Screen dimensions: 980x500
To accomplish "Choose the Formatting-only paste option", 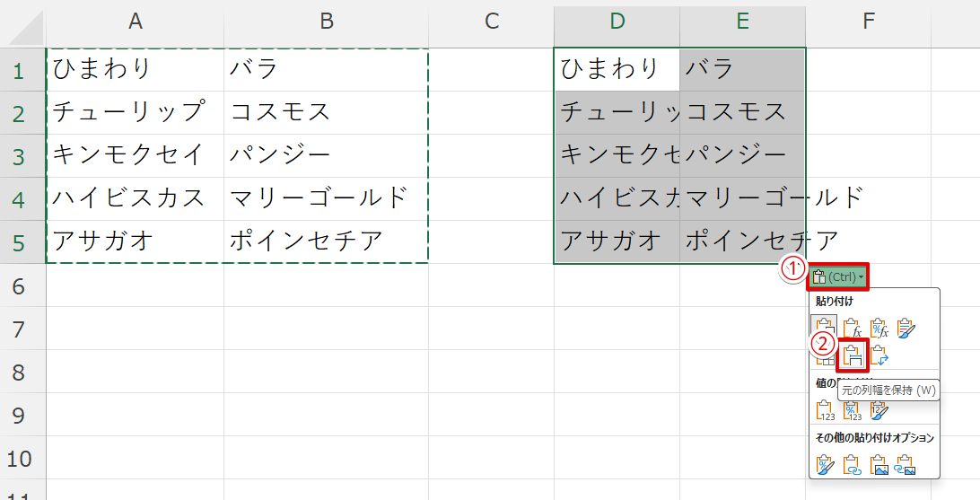I will pyautogui.click(x=824, y=464).
